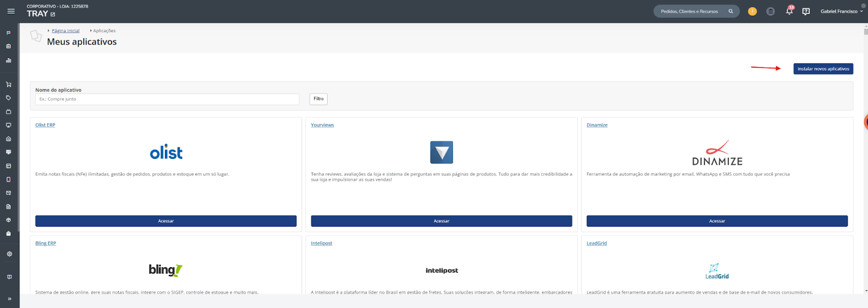Screen dimensions: 868x308
Task: Open the external link icon beside TRAY
Action: point(53,15)
